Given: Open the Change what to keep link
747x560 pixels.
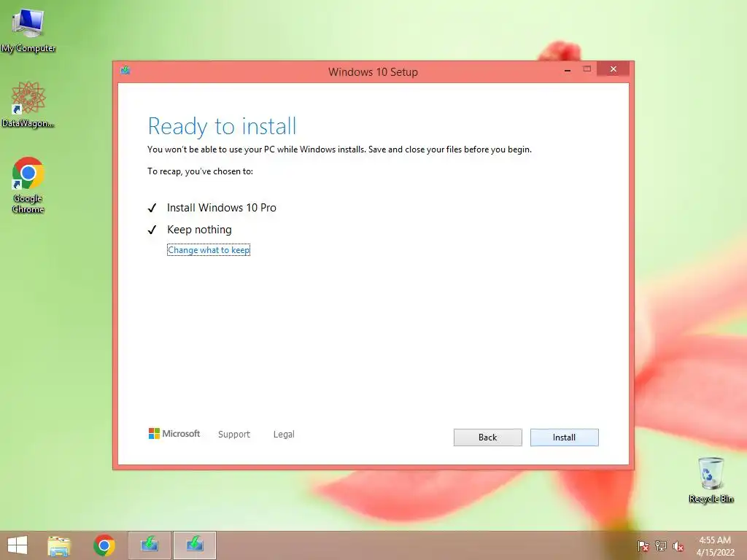Looking at the screenshot, I should point(209,250).
